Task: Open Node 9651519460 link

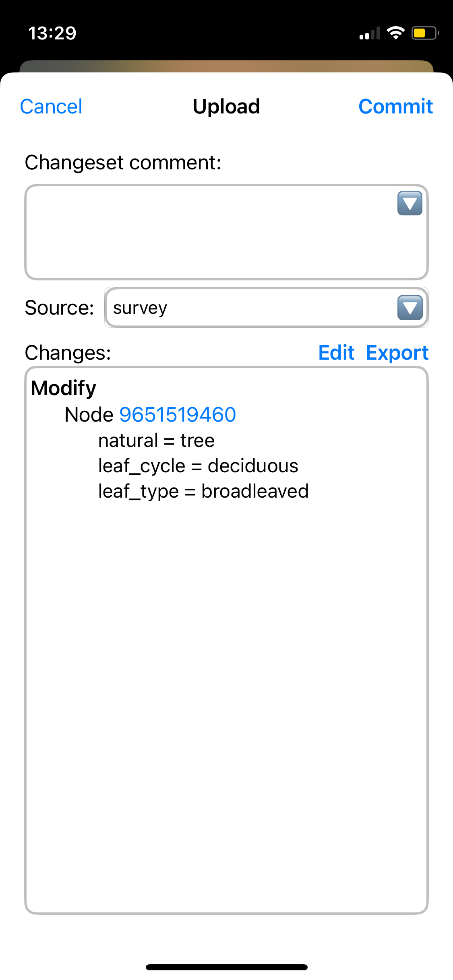Action: click(x=178, y=414)
